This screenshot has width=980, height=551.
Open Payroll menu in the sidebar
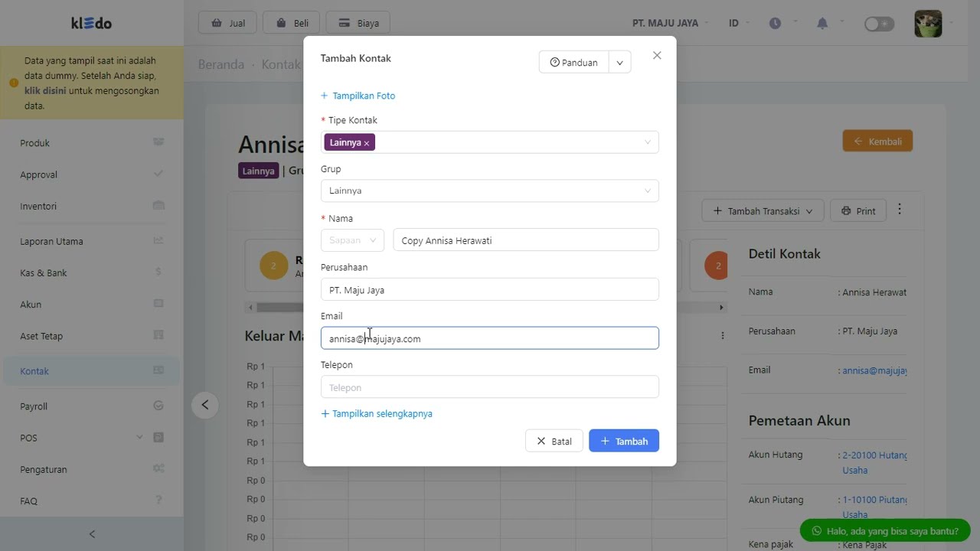click(34, 406)
